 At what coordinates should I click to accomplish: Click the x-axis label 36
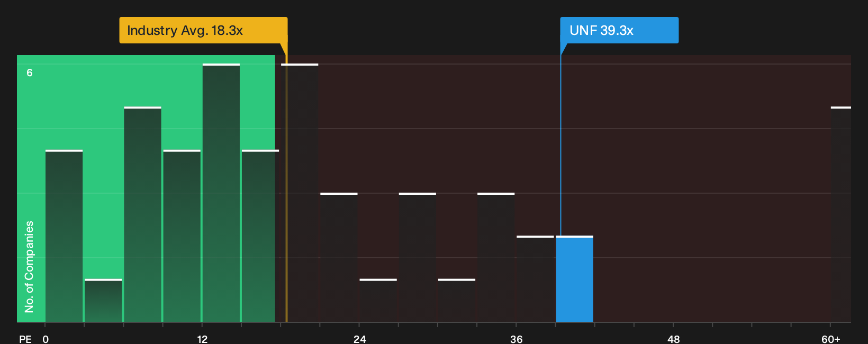click(x=517, y=339)
